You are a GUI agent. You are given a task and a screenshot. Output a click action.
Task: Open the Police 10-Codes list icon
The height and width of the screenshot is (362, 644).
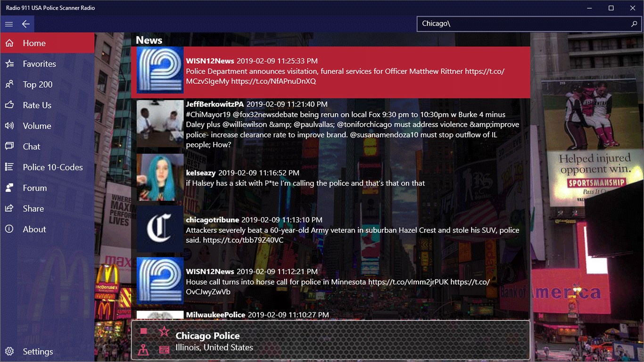pyautogui.click(x=9, y=167)
